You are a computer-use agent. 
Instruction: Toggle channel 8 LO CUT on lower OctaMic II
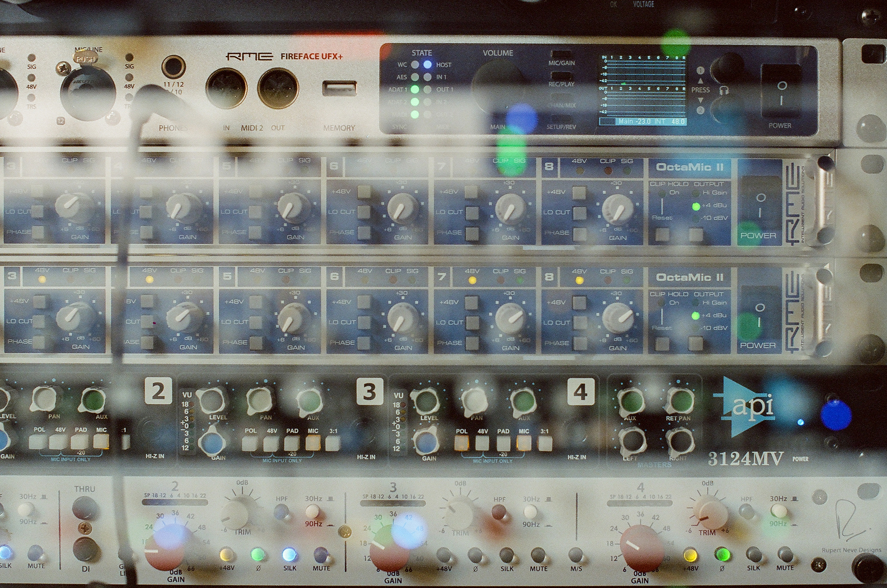579,322
